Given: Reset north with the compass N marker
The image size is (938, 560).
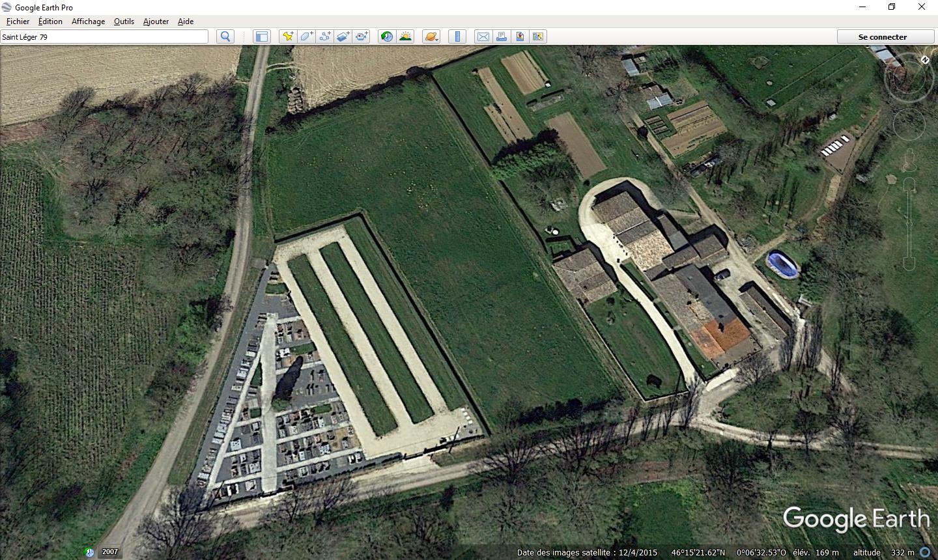Looking at the screenshot, I should pos(925,60).
